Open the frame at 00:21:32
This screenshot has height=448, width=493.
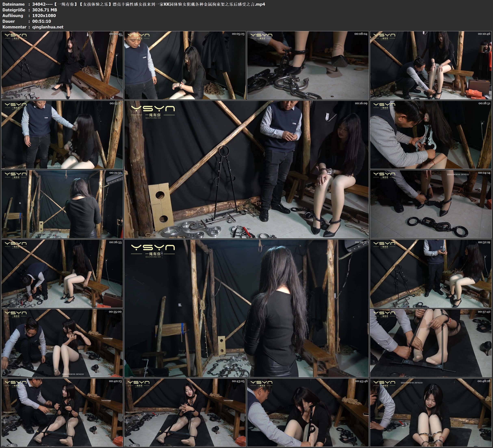pos(62,204)
